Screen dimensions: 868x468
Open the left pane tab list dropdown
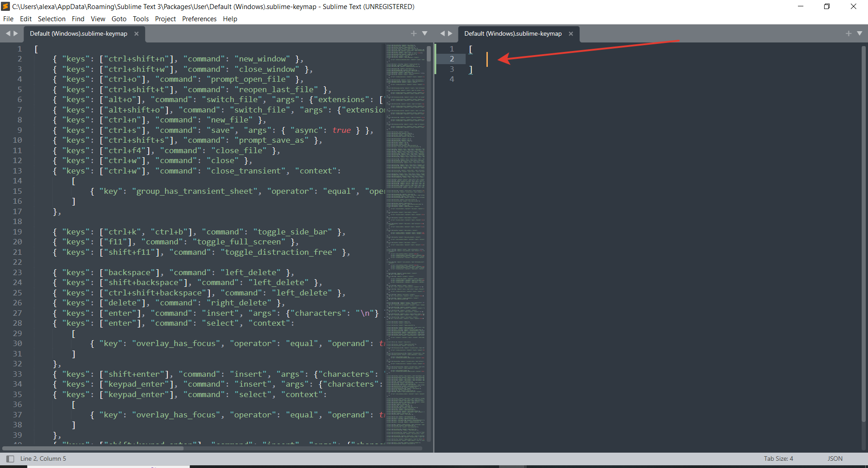(x=425, y=33)
